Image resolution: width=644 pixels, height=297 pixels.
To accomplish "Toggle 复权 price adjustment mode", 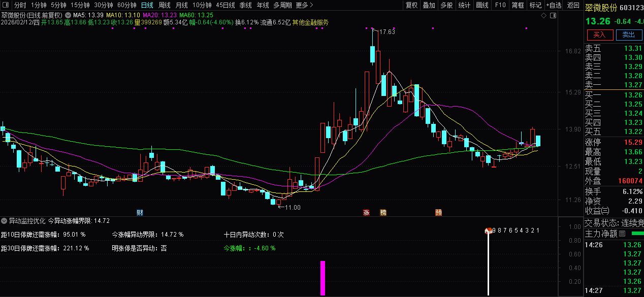I will coord(411,5).
